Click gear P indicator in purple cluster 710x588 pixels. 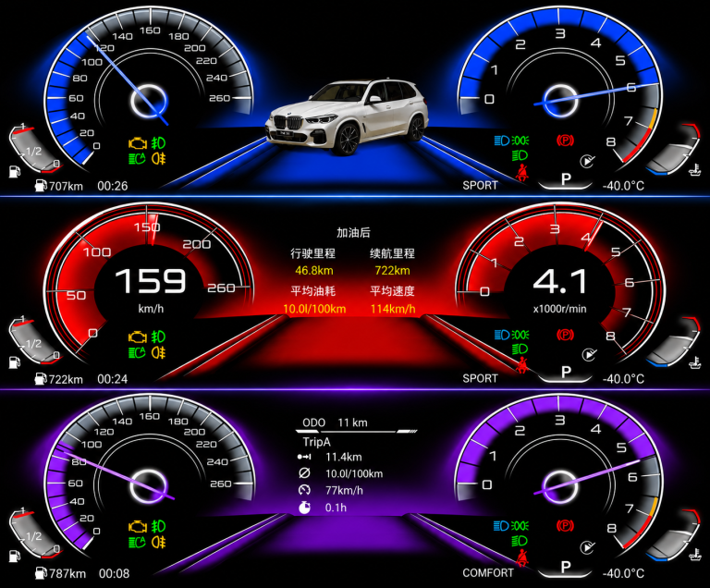(x=566, y=567)
